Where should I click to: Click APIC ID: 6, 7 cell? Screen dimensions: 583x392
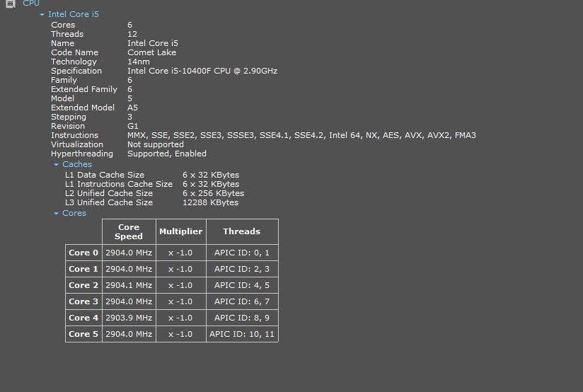[x=242, y=301]
